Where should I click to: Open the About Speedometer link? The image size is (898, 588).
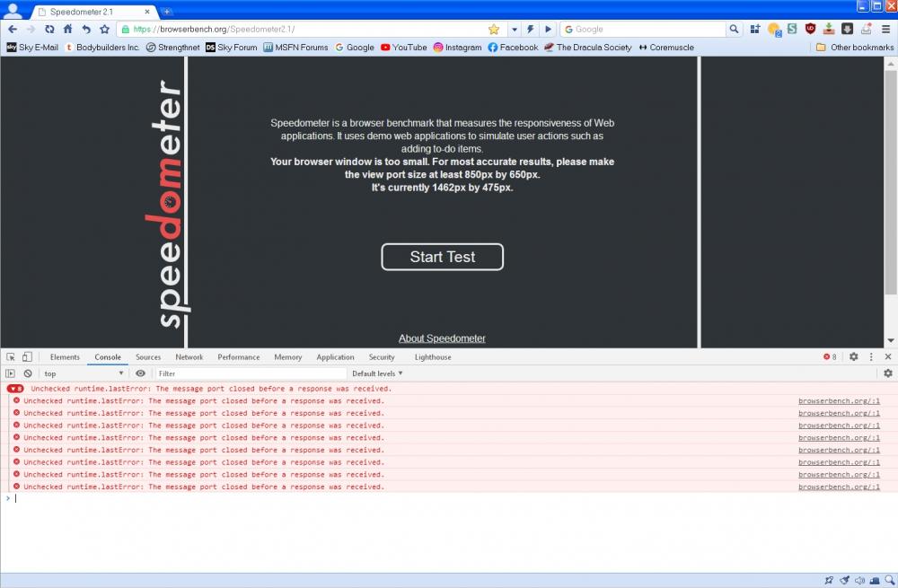[x=442, y=338]
